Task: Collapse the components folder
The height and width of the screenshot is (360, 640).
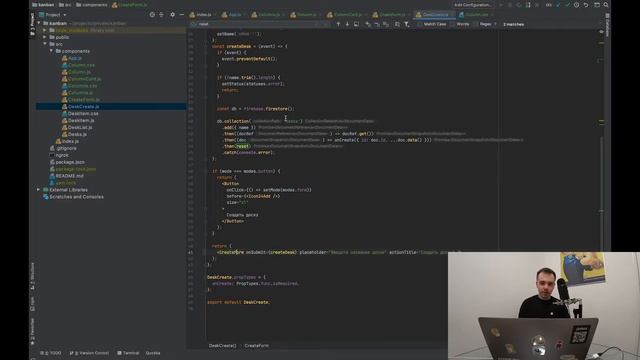Action: [x=51, y=51]
